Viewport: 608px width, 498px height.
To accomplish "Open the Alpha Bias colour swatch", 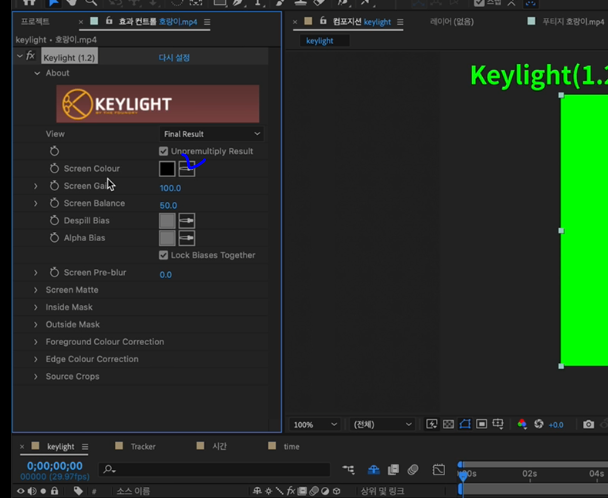I will tap(167, 238).
